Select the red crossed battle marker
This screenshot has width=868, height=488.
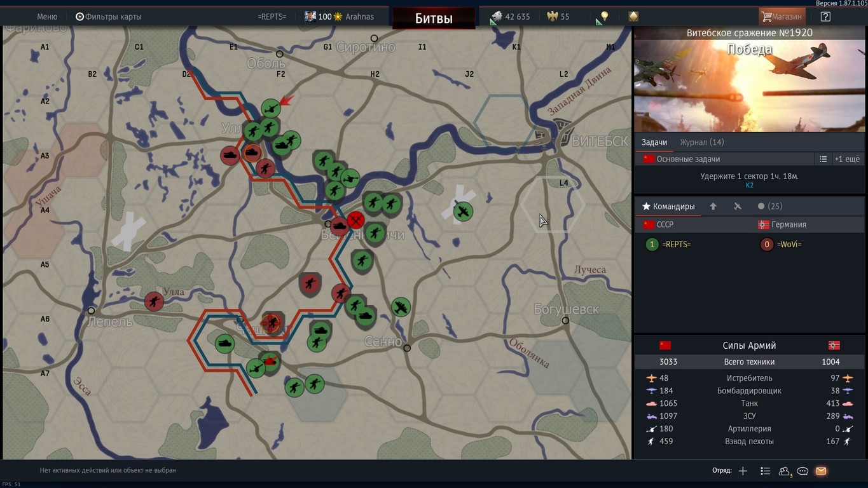(355, 220)
